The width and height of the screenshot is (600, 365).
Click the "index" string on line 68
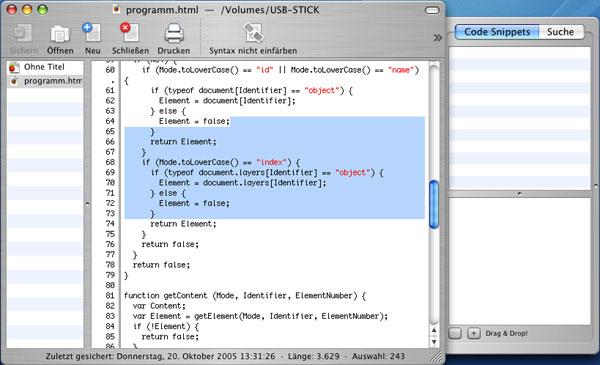[271, 162]
